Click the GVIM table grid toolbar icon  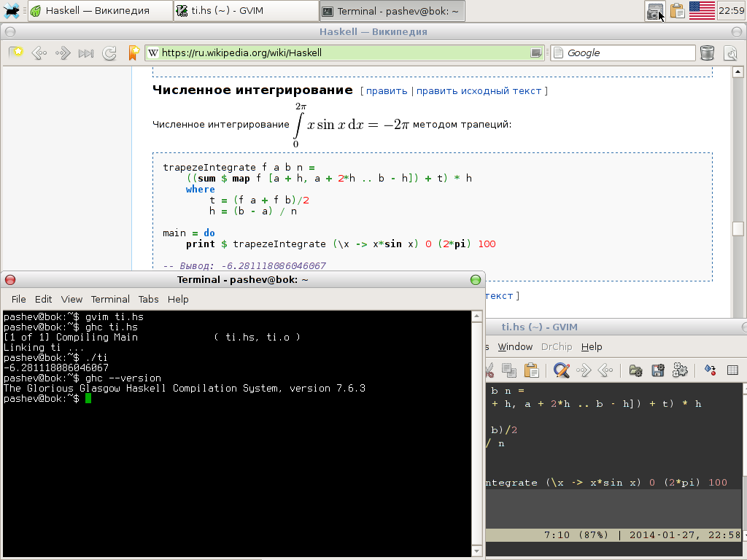click(732, 370)
